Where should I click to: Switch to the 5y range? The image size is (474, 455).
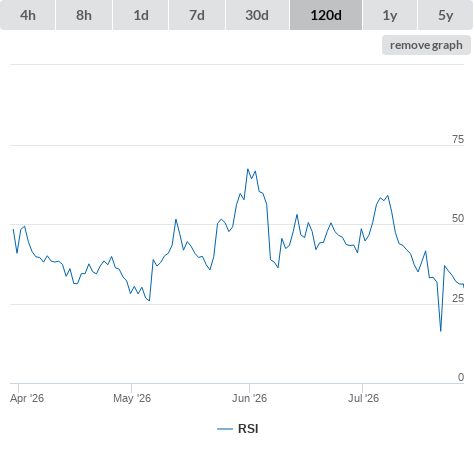(446, 15)
